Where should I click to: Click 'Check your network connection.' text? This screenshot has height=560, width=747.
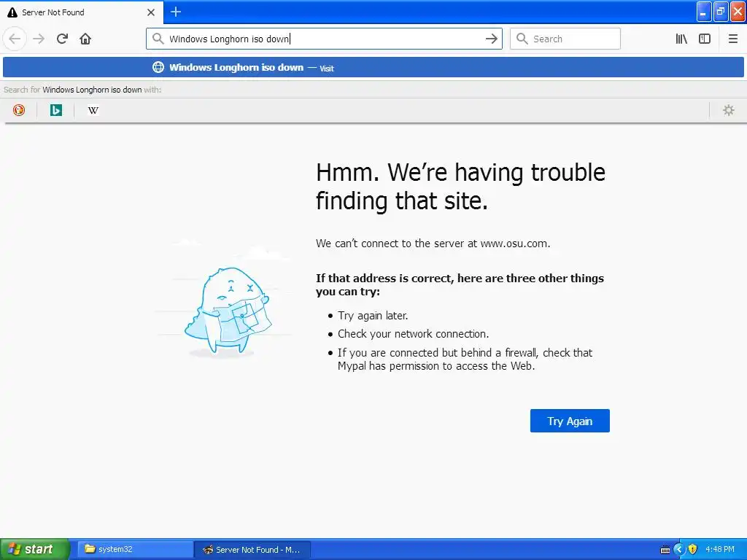coord(413,334)
